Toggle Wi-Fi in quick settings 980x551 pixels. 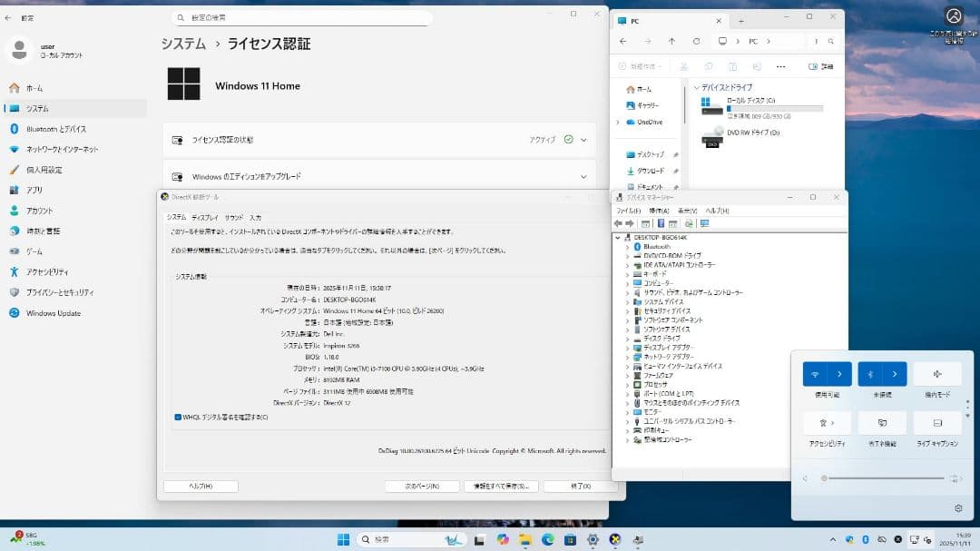[x=815, y=374]
